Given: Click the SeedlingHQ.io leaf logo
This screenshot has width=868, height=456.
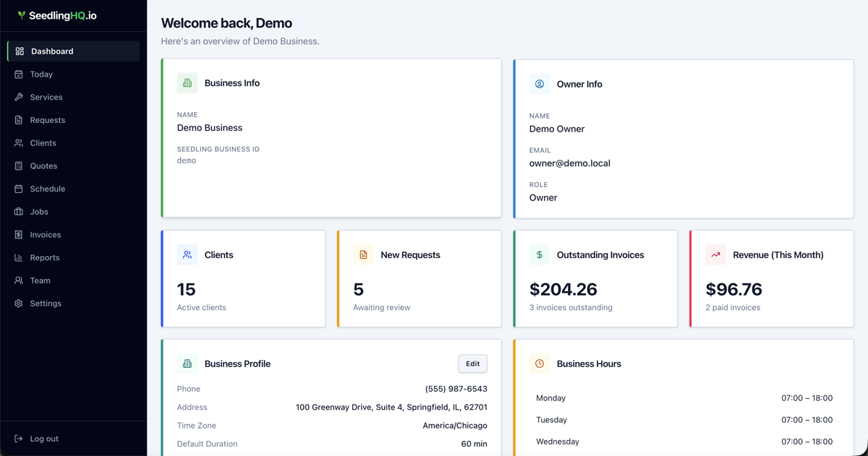Looking at the screenshot, I should 22,14.
